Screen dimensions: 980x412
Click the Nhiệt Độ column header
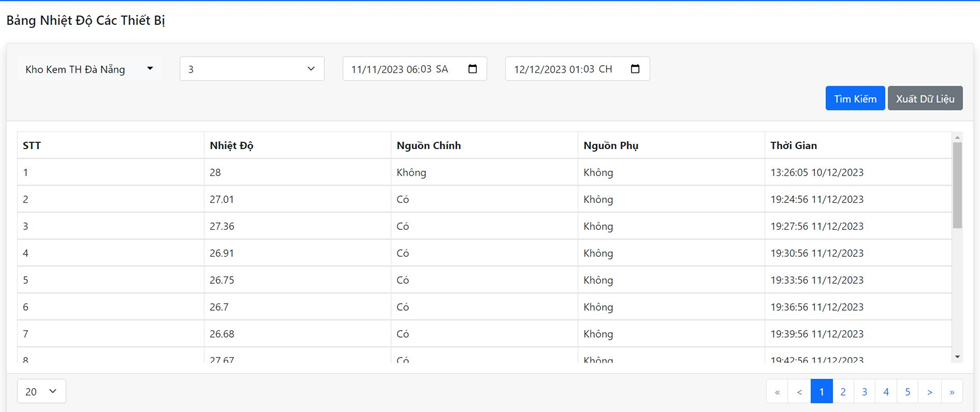(x=232, y=146)
